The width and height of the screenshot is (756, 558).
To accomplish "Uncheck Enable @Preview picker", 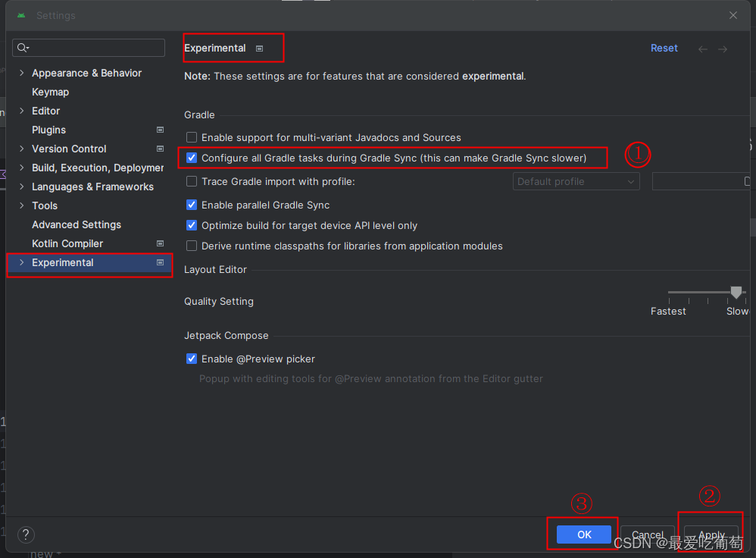I will tap(192, 359).
